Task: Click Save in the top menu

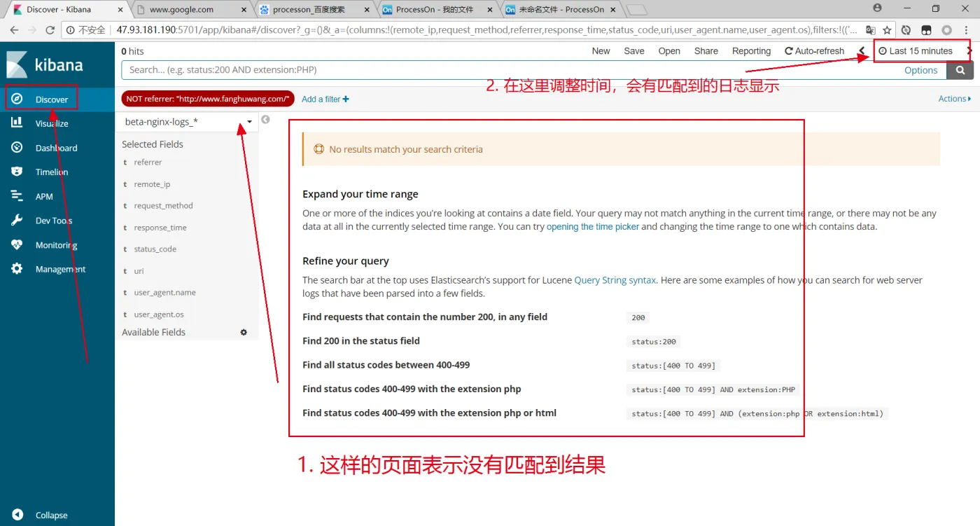Action: 633,51
